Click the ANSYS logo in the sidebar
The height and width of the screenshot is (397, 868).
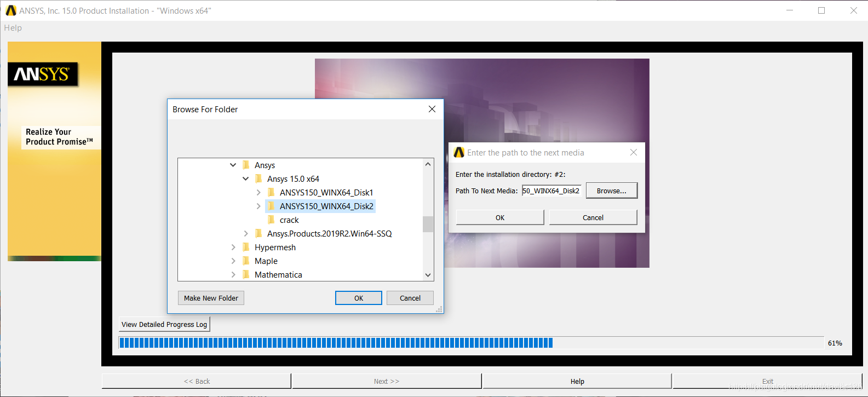click(x=43, y=74)
